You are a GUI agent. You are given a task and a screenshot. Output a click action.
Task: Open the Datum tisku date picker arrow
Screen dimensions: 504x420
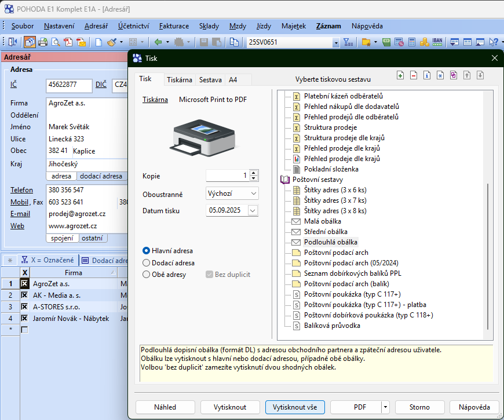pos(253,211)
